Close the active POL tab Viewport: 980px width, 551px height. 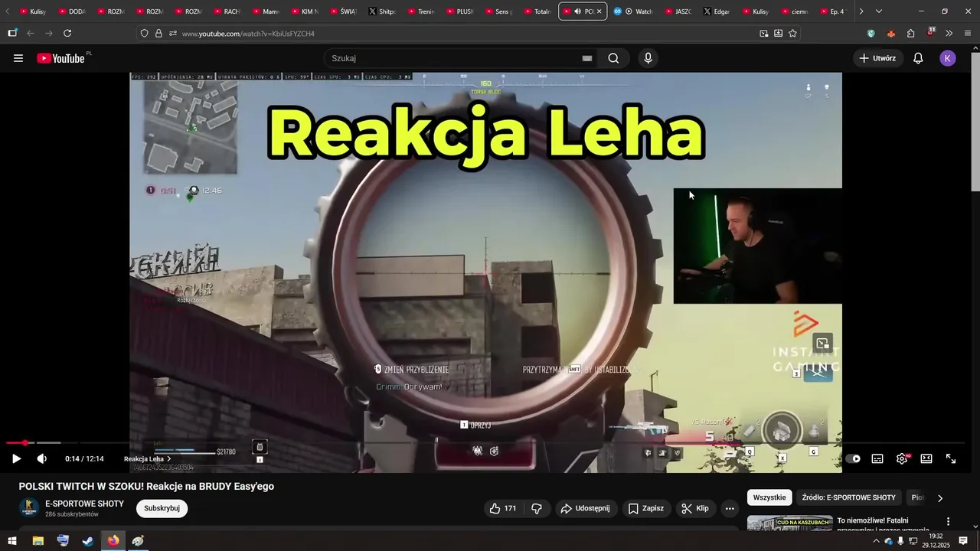[x=599, y=11]
